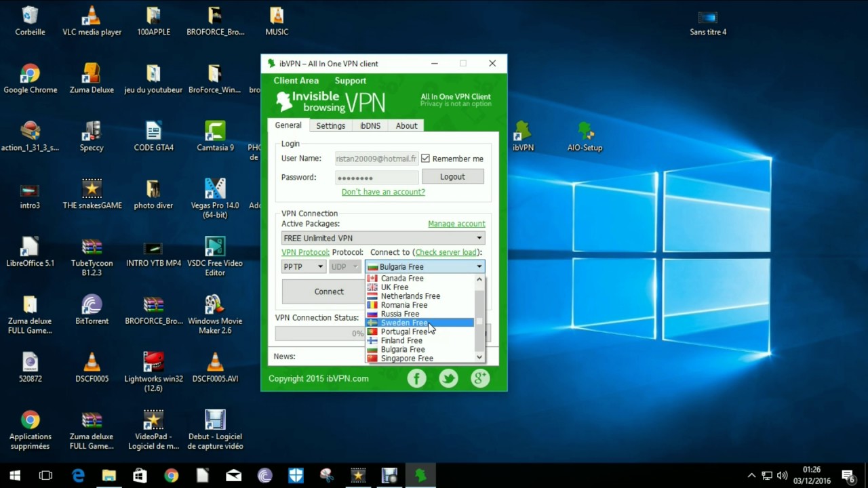Select the AIO-Setup desktop icon
Screen dimensions: 868x488
pos(585,136)
